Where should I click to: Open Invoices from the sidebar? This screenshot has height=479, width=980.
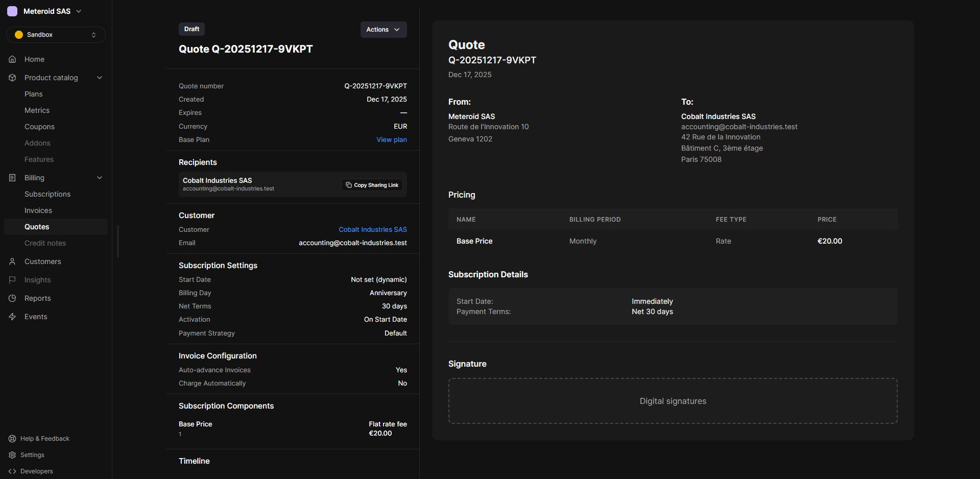[38, 210]
